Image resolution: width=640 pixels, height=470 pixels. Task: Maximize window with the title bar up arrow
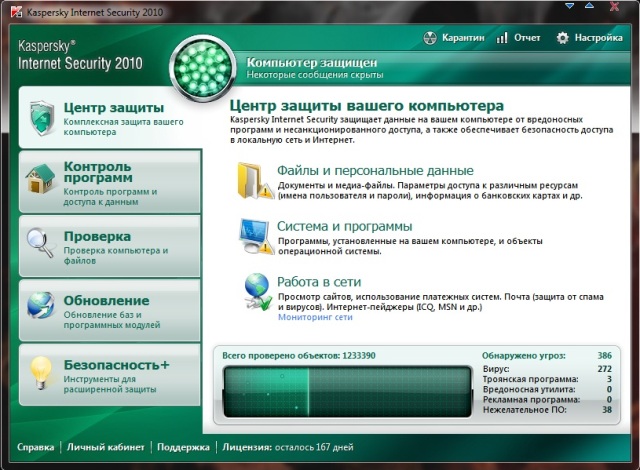coord(589,6)
